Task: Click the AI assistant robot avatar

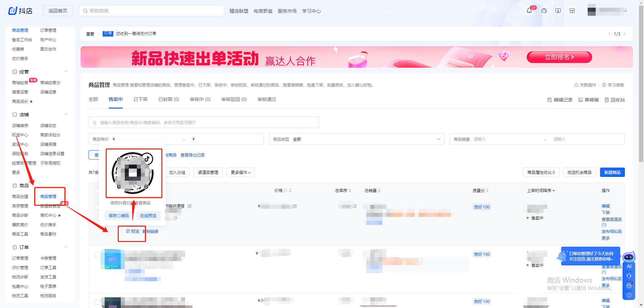Action: tap(629, 257)
